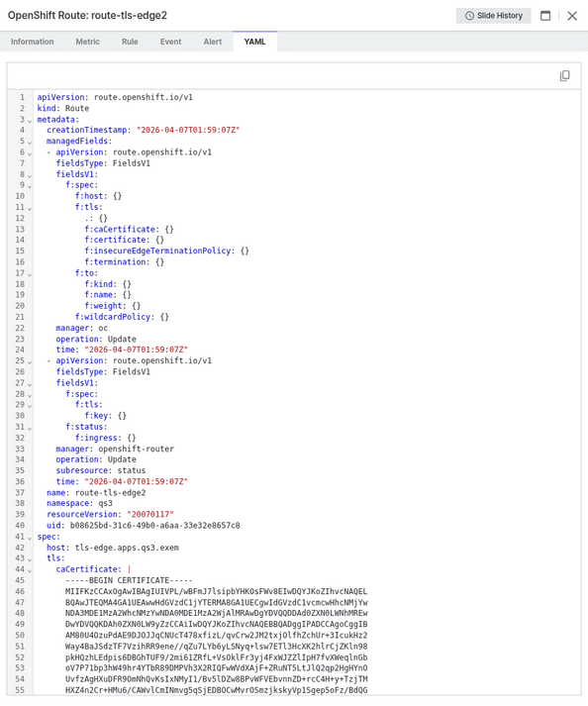Viewport: 588px width, 706px height.
Task: Click 'f:insecureEdgeTerminationPolicy' key
Action: (159, 251)
